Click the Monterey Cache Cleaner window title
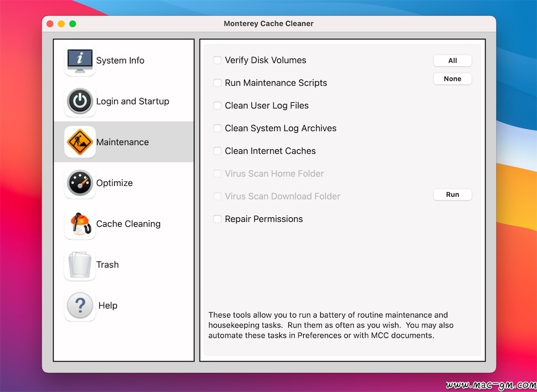The image size is (537, 392). [268, 24]
